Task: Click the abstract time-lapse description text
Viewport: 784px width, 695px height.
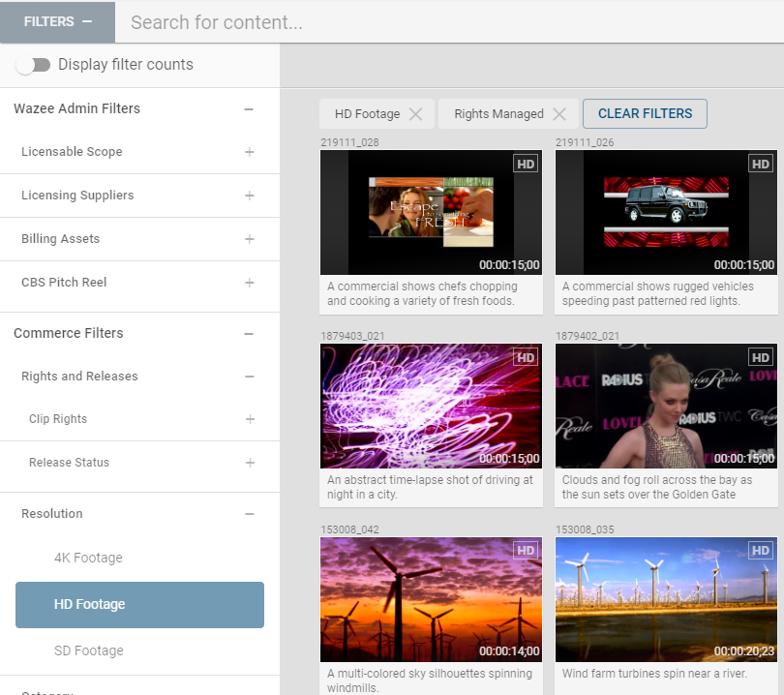Action: [430, 487]
